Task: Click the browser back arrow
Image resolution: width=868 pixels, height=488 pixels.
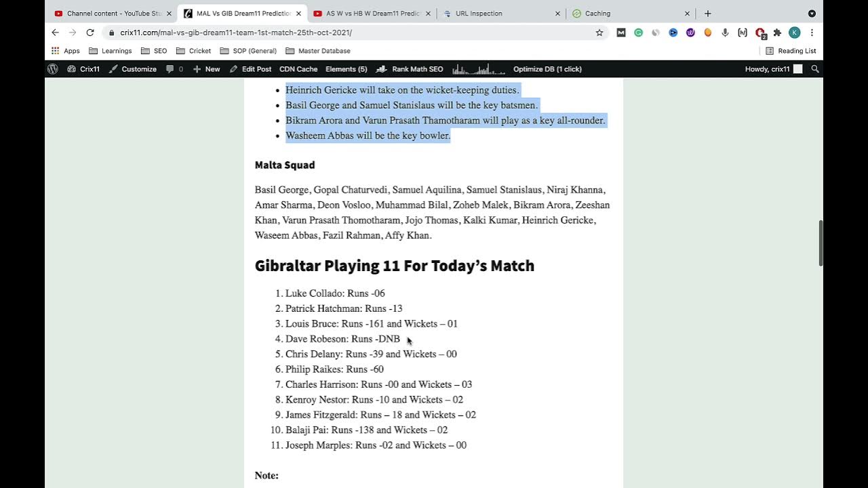Action: [55, 33]
